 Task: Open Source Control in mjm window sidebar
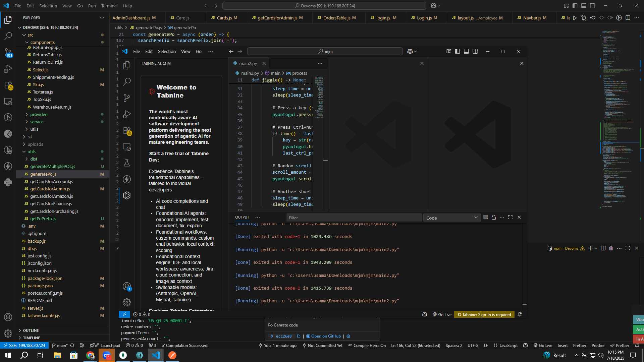click(127, 98)
